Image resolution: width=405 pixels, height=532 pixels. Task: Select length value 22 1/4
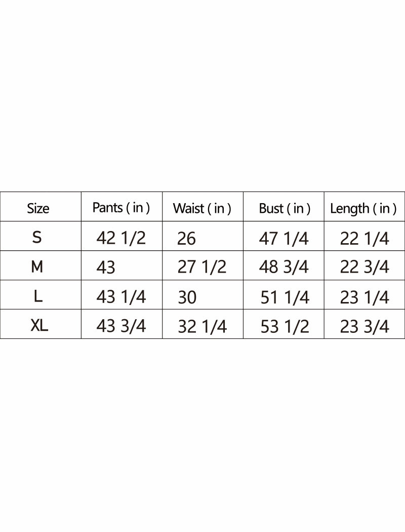pyautogui.click(x=364, y=239)
